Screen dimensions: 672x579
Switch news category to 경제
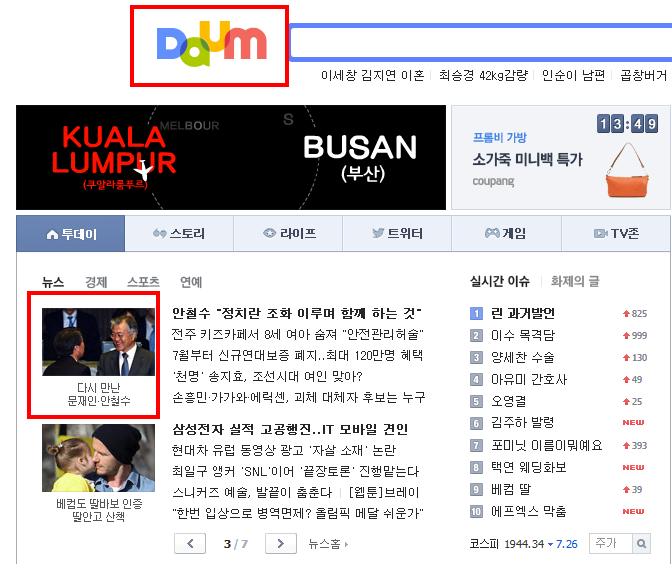pyautogui.click(x=96, y=282)
